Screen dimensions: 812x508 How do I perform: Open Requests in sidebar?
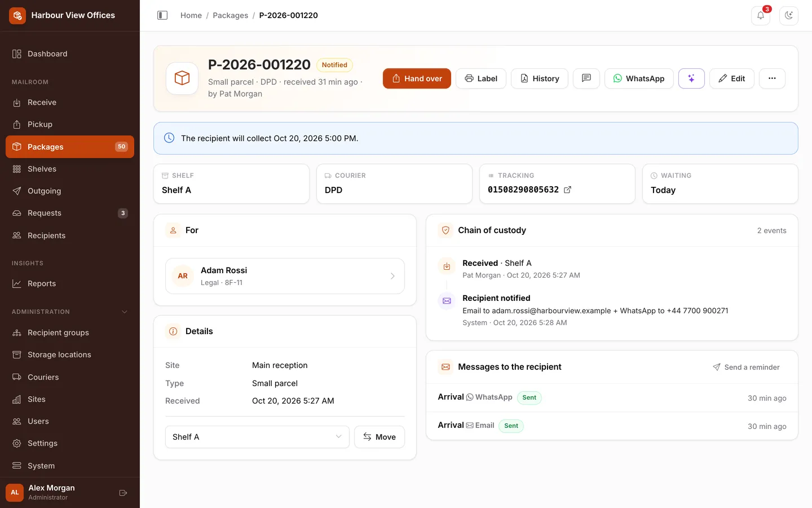click(70, 213)
